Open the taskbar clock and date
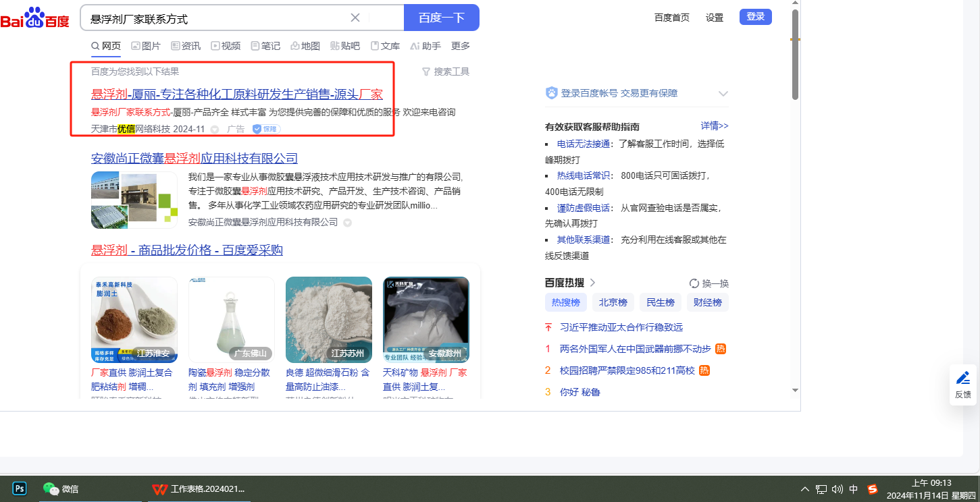This screenshot has height=502, width=980. [931, 489]
